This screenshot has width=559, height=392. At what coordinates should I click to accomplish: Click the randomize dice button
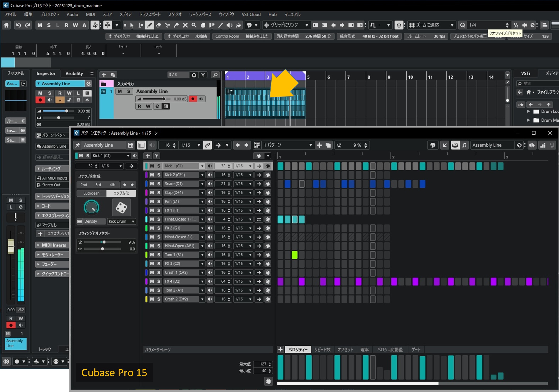(121, 207)
